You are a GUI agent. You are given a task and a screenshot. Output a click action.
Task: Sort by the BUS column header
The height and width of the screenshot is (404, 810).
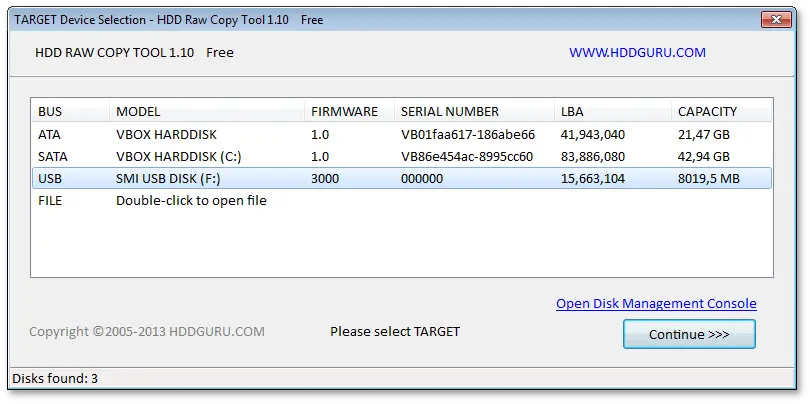point(50,111)
